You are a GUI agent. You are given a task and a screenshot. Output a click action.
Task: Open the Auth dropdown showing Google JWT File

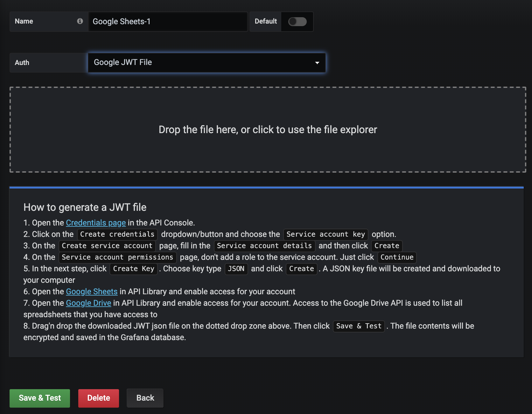[206, 62]
